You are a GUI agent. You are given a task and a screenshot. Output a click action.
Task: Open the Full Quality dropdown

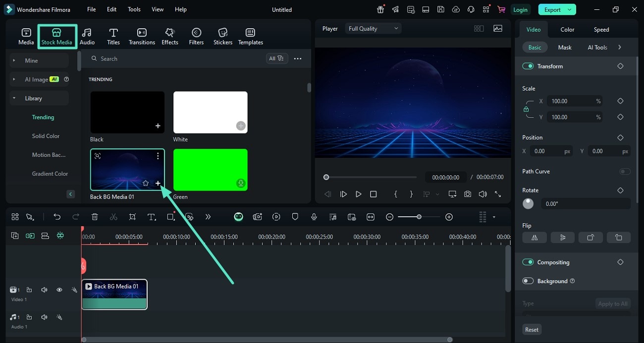coord(373,29)
